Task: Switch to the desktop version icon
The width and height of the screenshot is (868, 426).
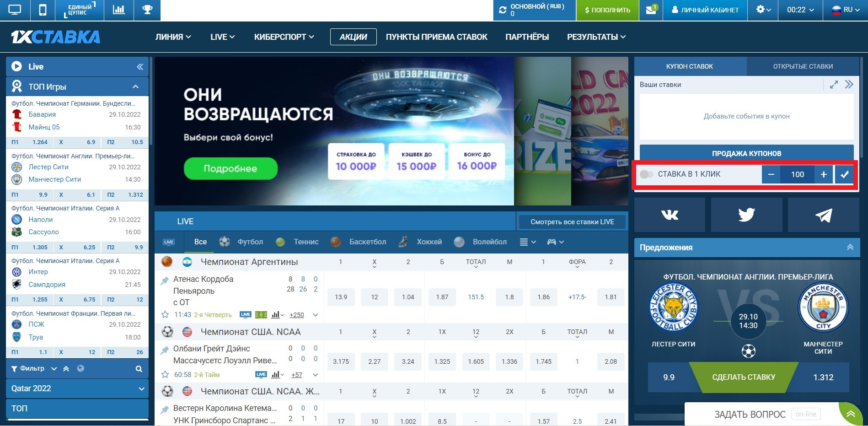Action: coord(15,10)
